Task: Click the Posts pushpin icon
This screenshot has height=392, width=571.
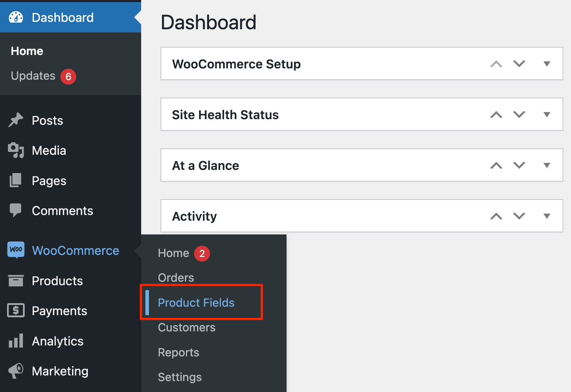Action: point(16,120)
